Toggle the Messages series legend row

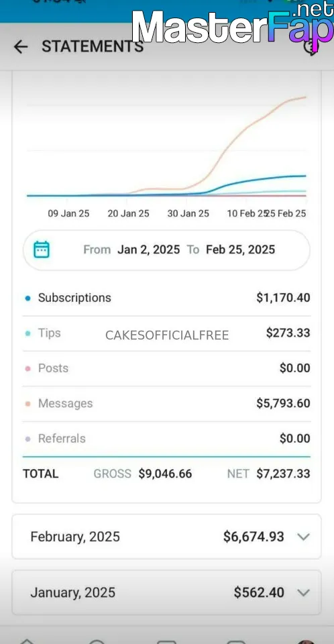(166, 404)
